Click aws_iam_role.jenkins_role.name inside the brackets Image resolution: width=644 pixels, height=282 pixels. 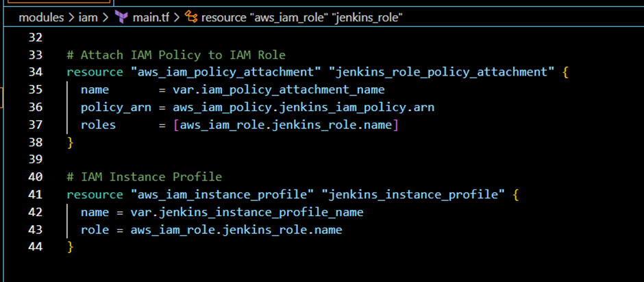[286, 125]
